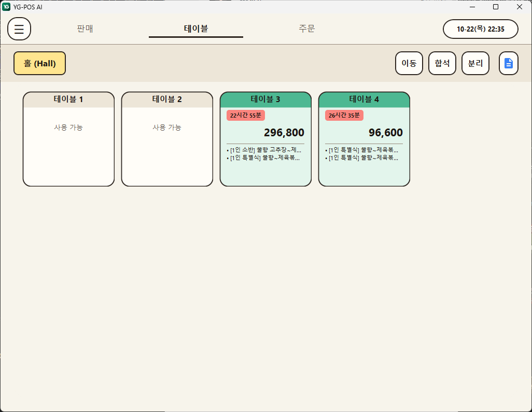
Task: Click 테이블 3's [1인 특별식] order line
Action: [263, 158]
